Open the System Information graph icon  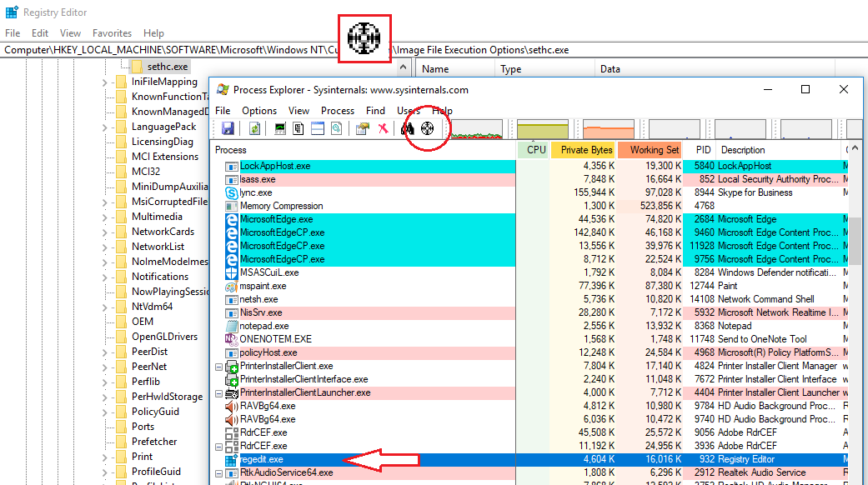click(x=280, y=129)
